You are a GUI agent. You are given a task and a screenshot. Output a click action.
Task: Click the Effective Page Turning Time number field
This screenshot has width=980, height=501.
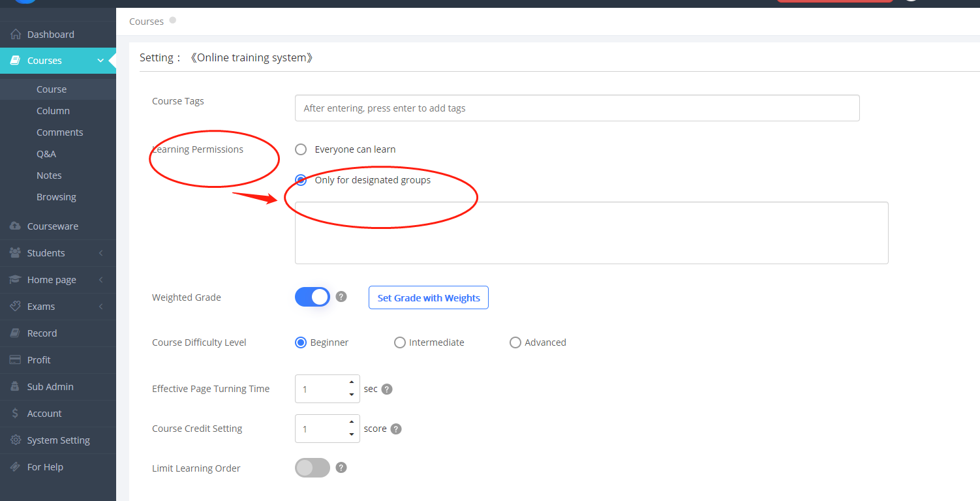(327, 389)
